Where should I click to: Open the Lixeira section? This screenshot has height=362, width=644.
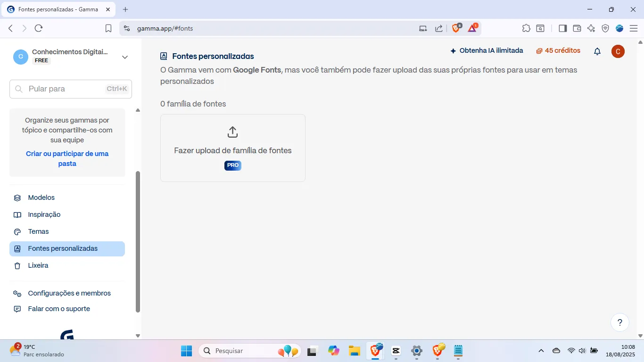tap(67, 266)
